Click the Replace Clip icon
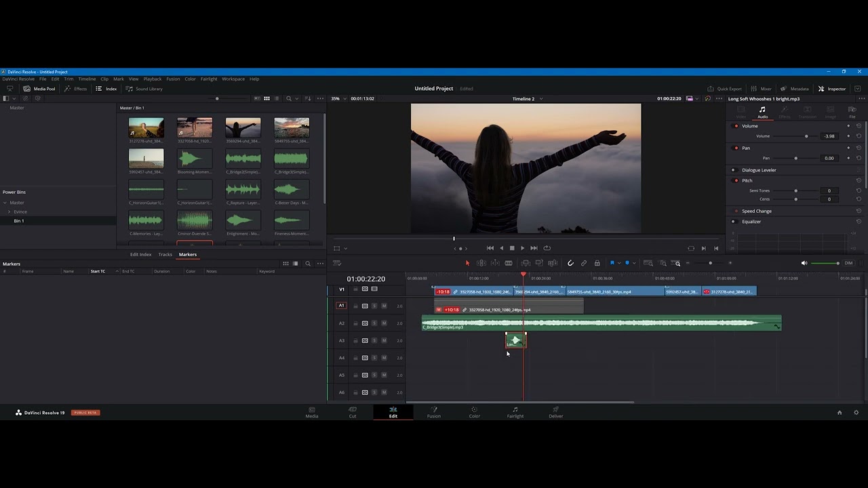868x488 pixels. (x=553, y=263)
